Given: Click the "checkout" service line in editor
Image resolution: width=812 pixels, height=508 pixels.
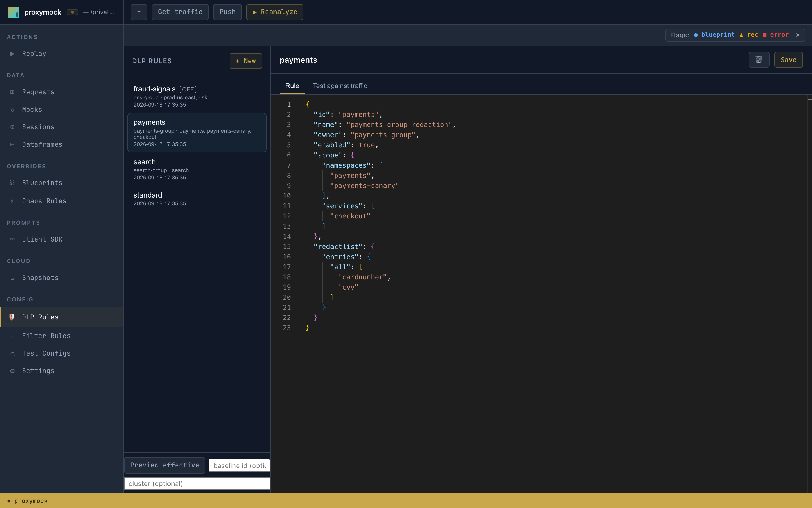Looking at the screenshot, I should tap(350, 216).
